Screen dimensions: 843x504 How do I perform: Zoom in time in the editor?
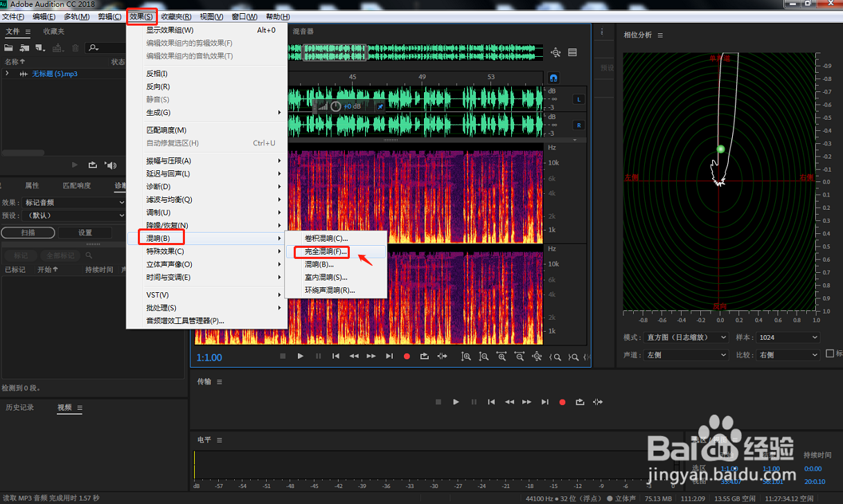[x=502, y=357]
